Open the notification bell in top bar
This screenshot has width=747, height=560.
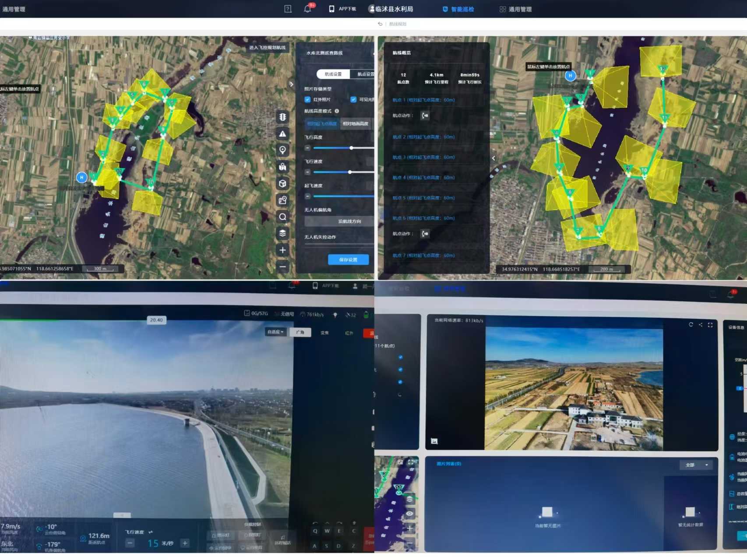click(x=307, y=9)
